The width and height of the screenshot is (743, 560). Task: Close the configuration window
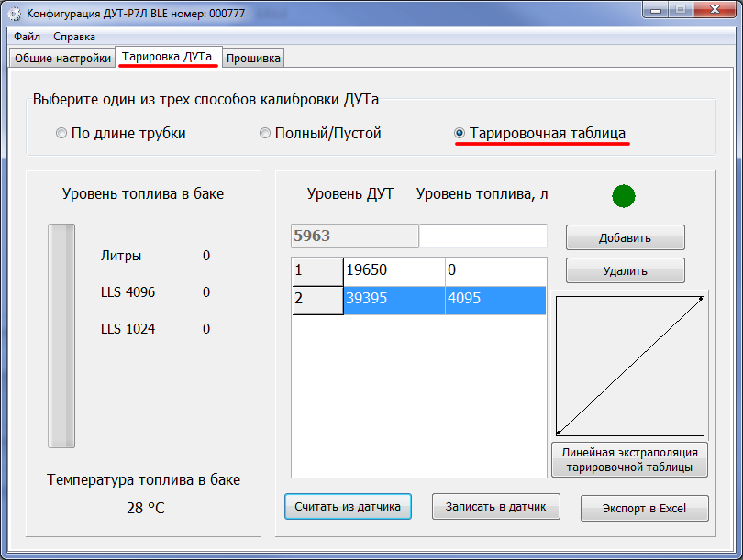pyautogui.click(x=715, y=10)
